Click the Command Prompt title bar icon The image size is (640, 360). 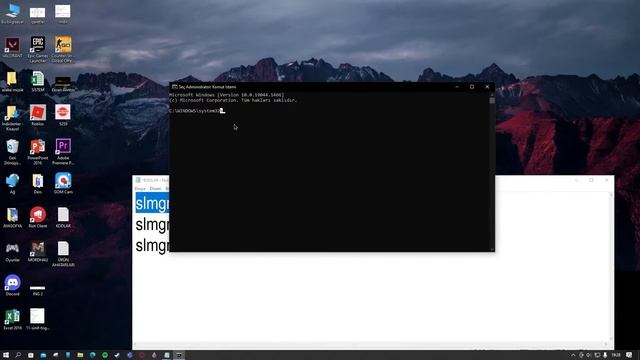[x=174, y=87]
